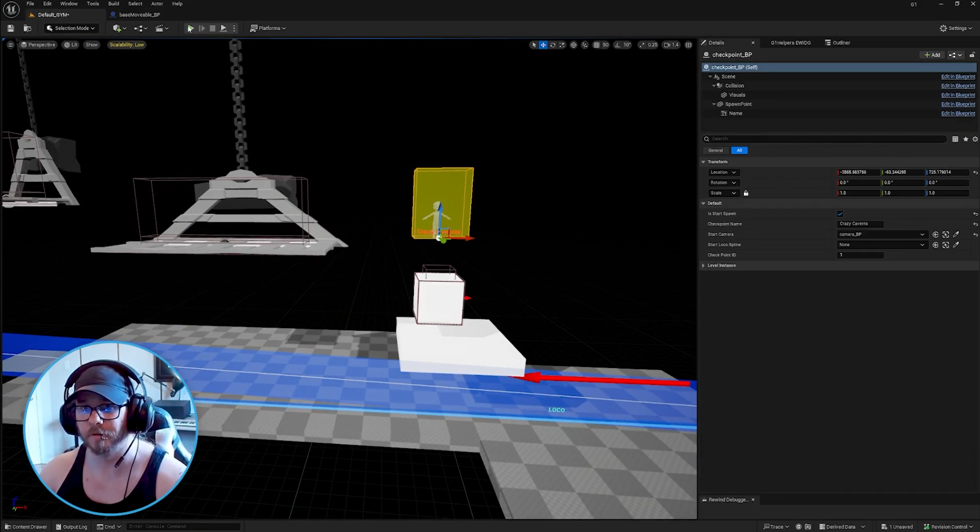Open the Selection Mode dropdown
Viewport: 980px width, 532px height.
click(71, 28)
